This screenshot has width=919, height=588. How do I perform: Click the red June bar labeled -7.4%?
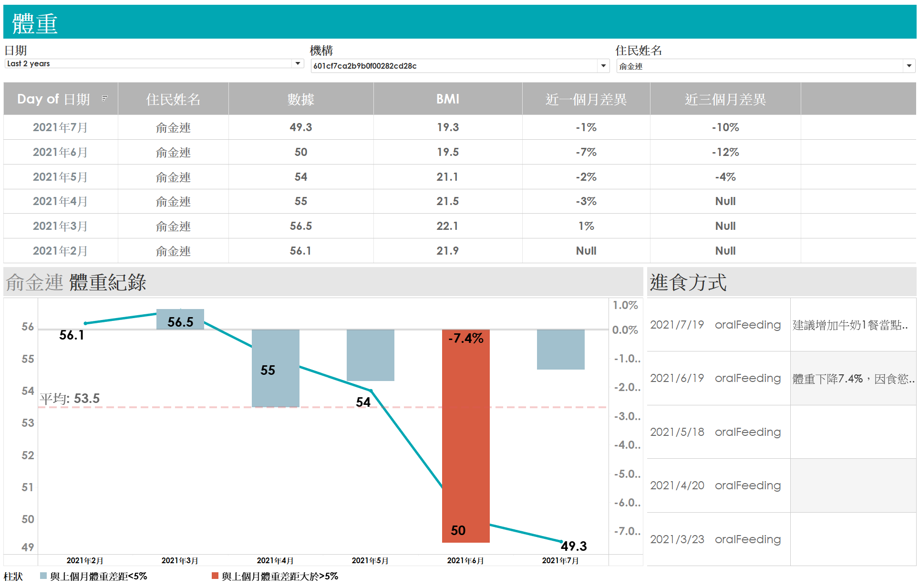465,436
